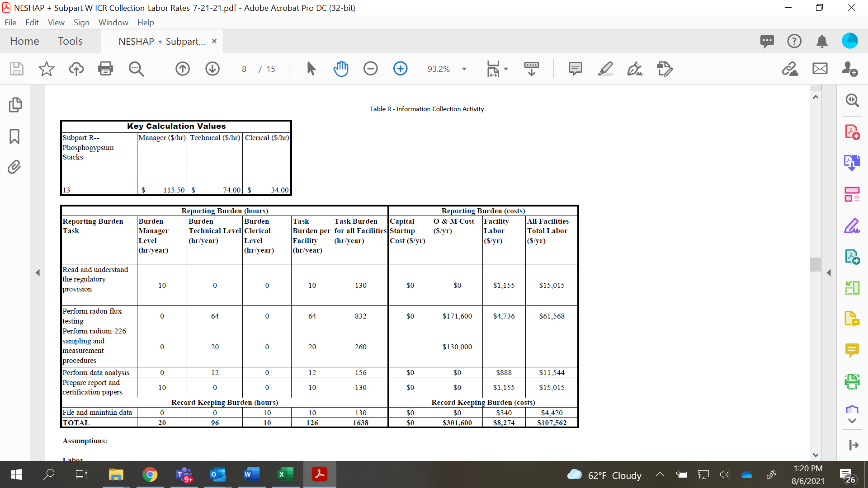Open the View menu
The width and height of the screenshot is (868, 488).
56,22
